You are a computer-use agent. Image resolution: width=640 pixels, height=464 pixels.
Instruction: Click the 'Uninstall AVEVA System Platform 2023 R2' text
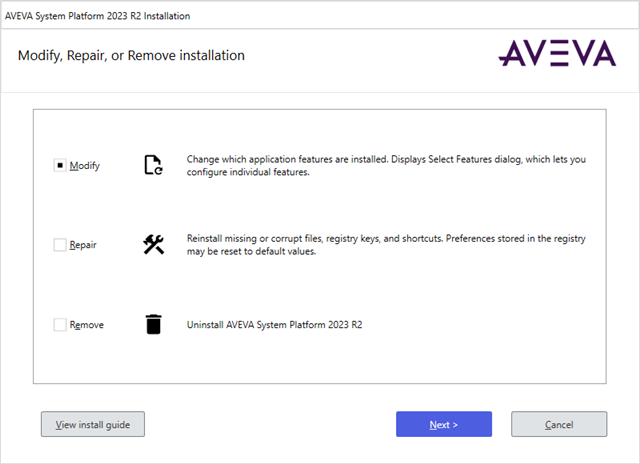(x=274, y=325)
